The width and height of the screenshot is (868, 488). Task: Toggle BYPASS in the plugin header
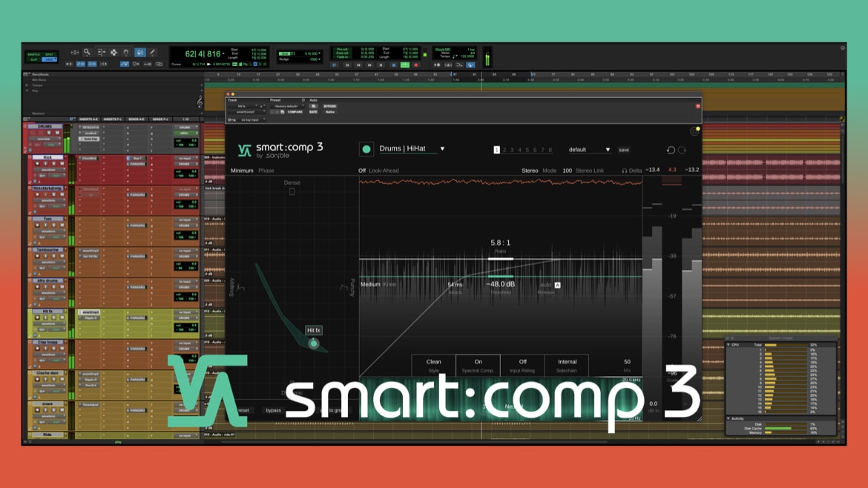coord(329,106)
